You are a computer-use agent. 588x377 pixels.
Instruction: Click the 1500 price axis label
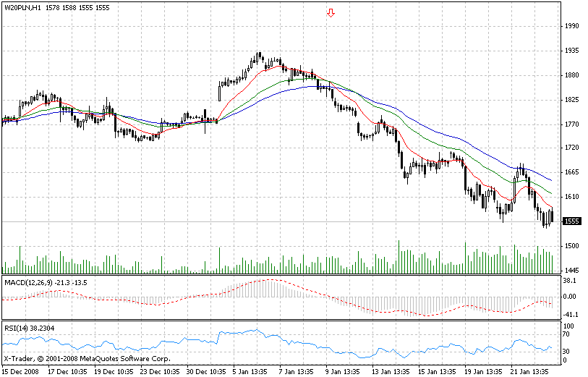tap(572, 246)
